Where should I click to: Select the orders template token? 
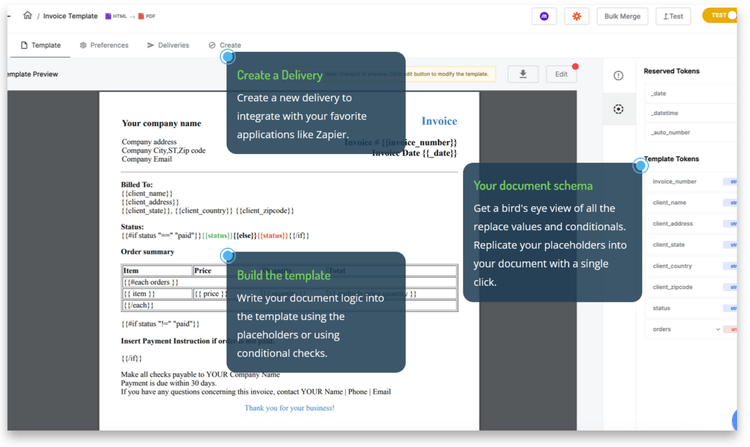pyautogui.click(x=691, y=329)
